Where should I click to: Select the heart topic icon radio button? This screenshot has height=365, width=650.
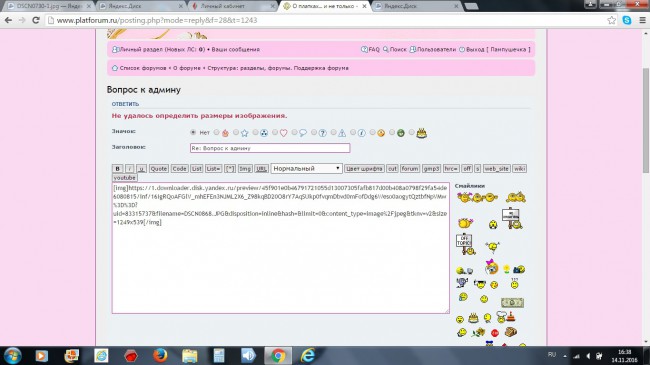(275, 132)
